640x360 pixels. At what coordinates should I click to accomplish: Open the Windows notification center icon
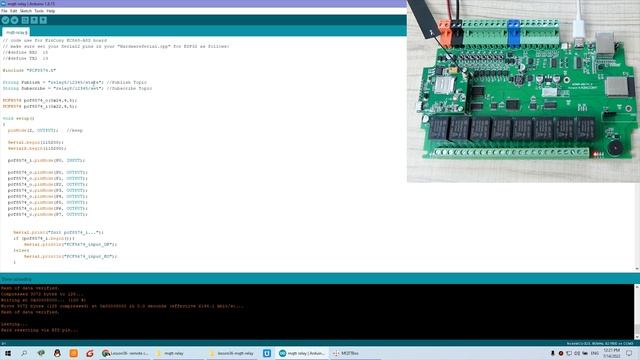[x=629, y=353]
